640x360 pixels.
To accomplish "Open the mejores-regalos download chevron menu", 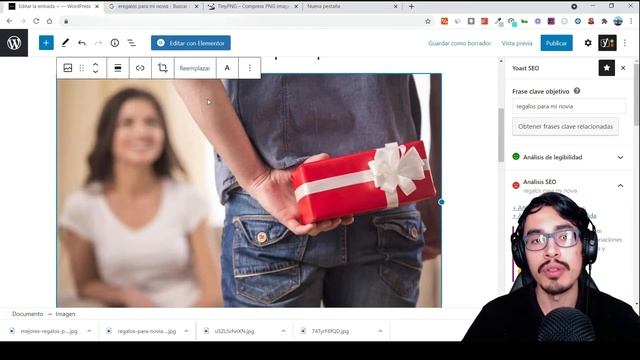I will (x=89, y=331).
